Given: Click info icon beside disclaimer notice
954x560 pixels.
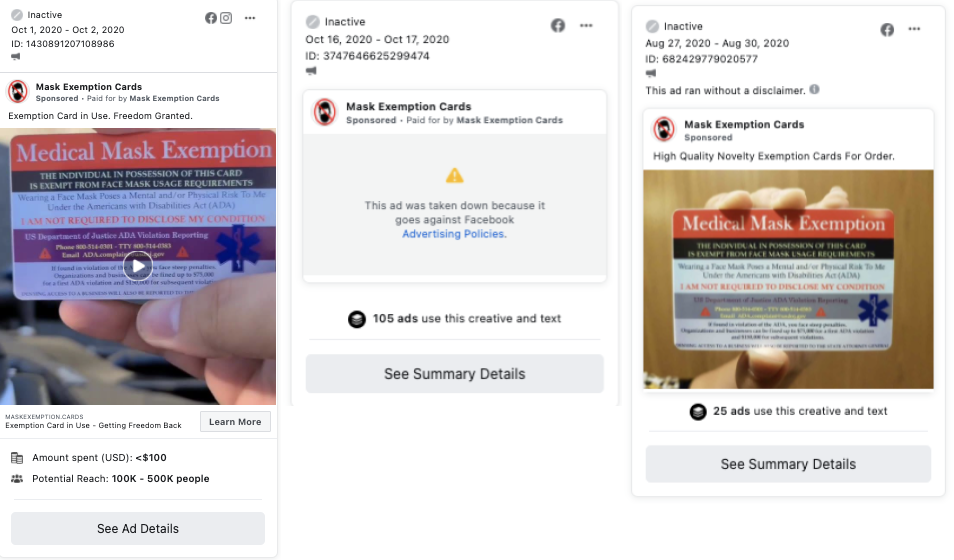Looking at the screenshot, I should coord(815,89).
